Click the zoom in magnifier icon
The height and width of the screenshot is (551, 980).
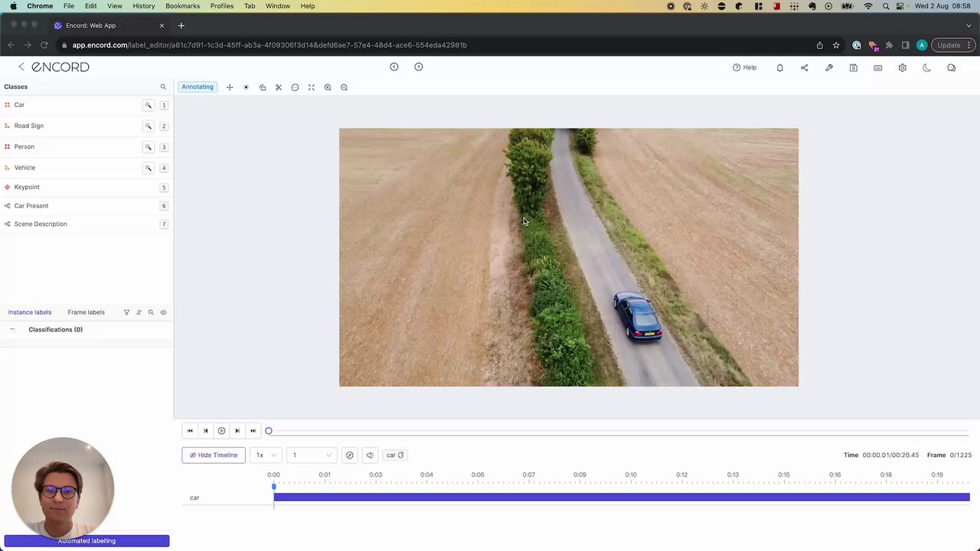pos(328,87)
